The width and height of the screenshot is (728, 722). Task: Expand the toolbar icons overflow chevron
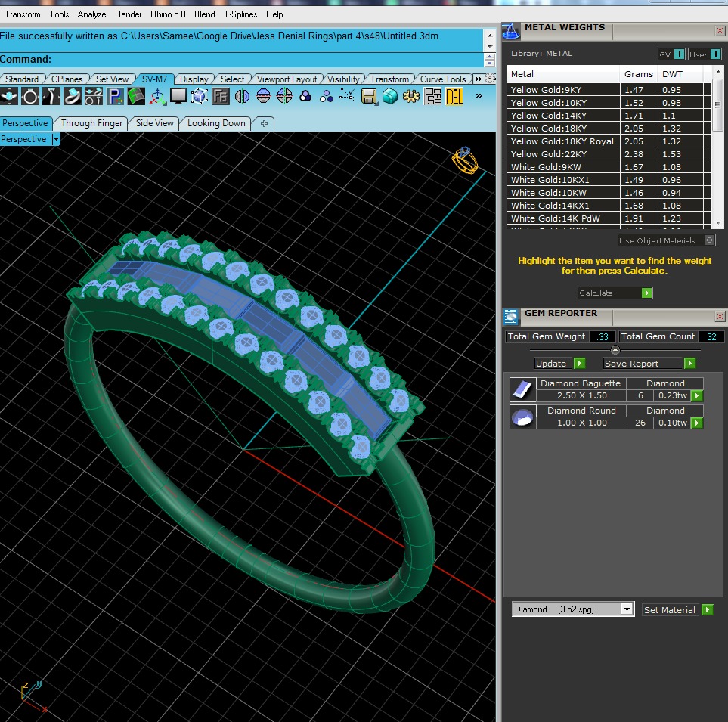[479, 96]
